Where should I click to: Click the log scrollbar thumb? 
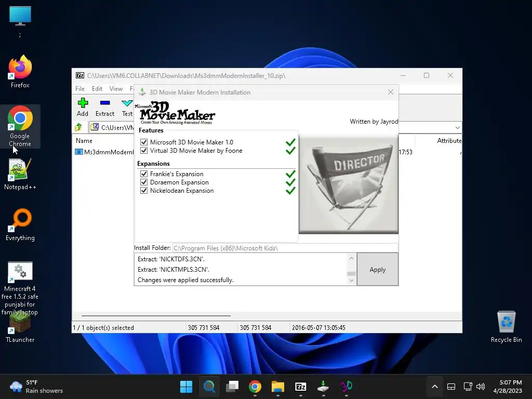point(352,273)
